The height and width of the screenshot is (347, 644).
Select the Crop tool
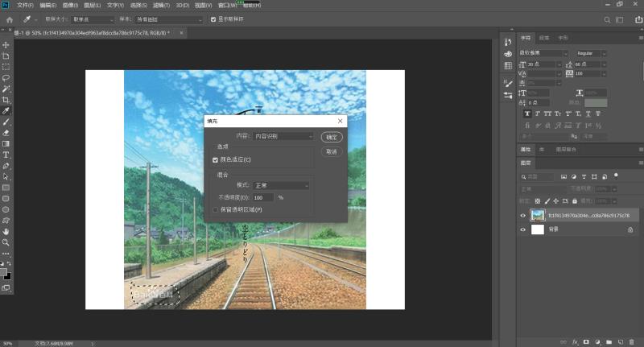pos(6,100)
